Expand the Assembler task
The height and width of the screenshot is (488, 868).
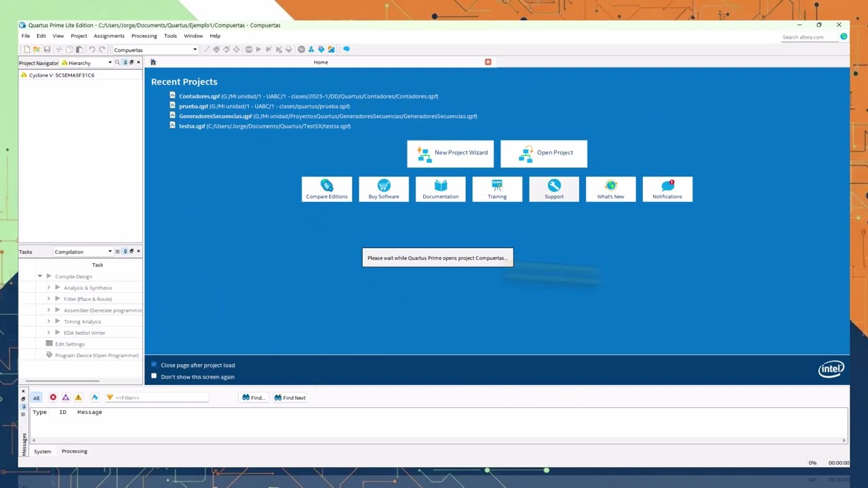(48, 310)
